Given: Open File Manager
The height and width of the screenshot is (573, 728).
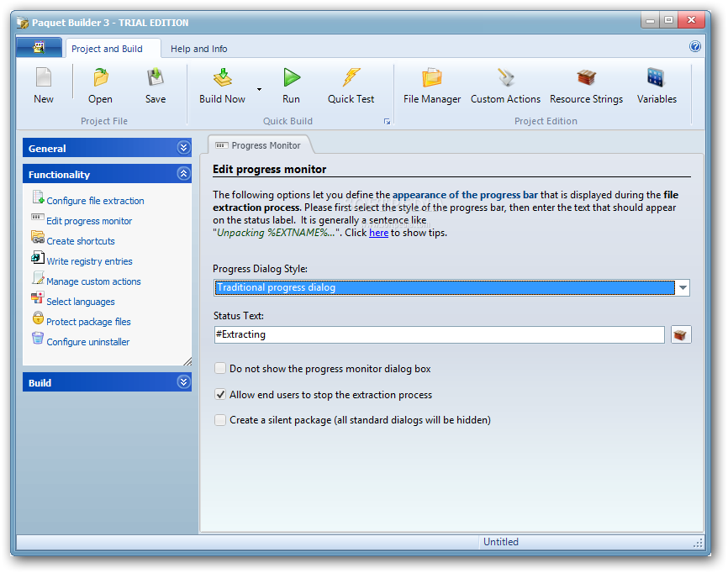Looking at the screenshot, I should pyautogui.click(x=432, y=77).
